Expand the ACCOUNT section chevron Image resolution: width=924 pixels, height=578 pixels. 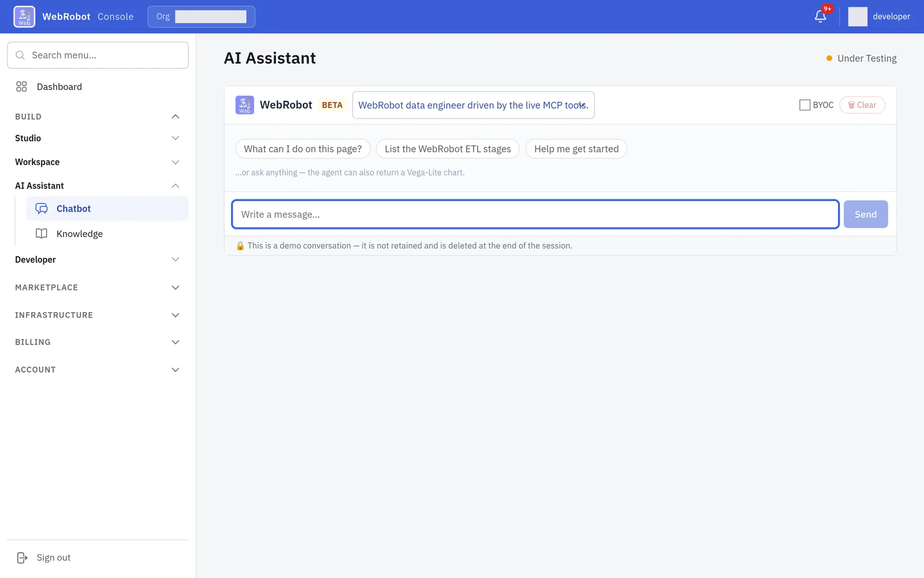[x=176, y=370]
